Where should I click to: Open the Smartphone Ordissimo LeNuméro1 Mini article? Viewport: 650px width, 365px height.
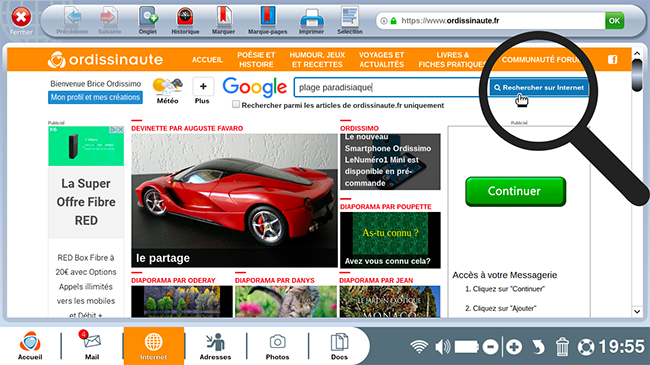point(390,161)
